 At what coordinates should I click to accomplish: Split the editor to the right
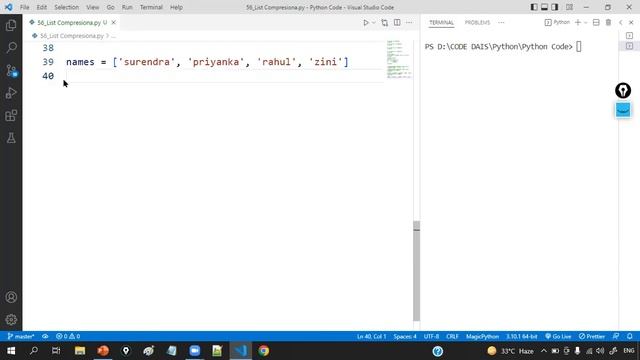click(397, 23)
